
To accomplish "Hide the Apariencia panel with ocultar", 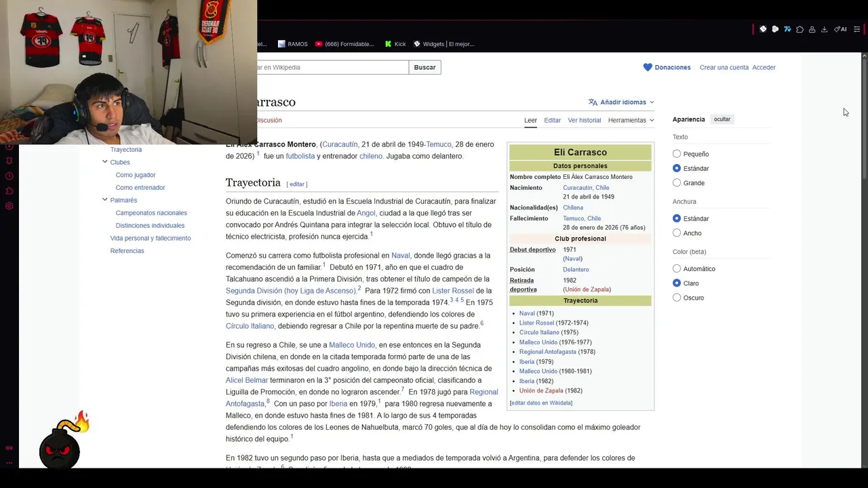I will (722, 119).
